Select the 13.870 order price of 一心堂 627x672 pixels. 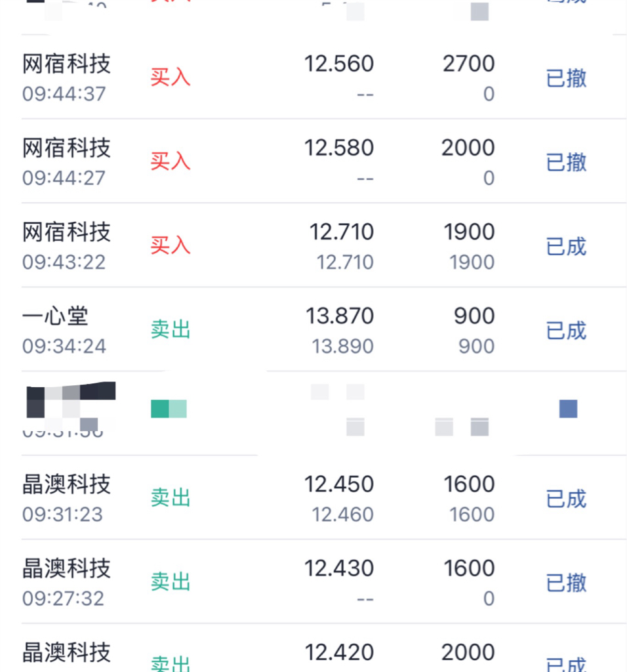pyautogui.click(x=339, y=316)
